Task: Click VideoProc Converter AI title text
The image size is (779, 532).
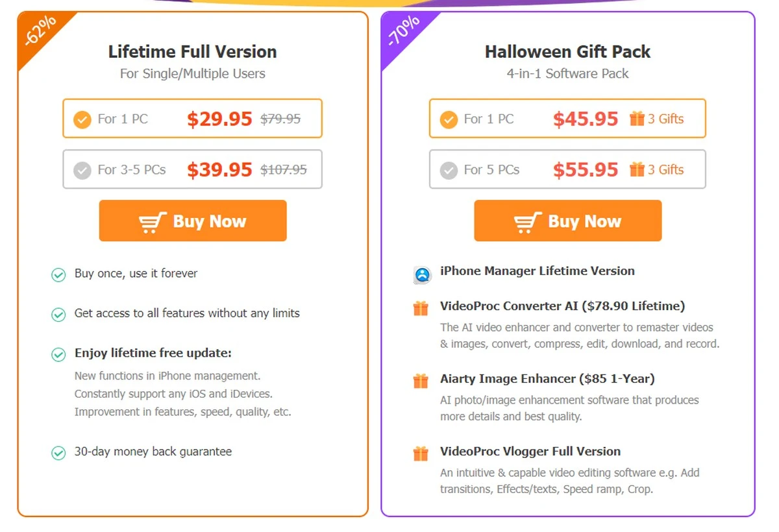Action: pos(562,306)
